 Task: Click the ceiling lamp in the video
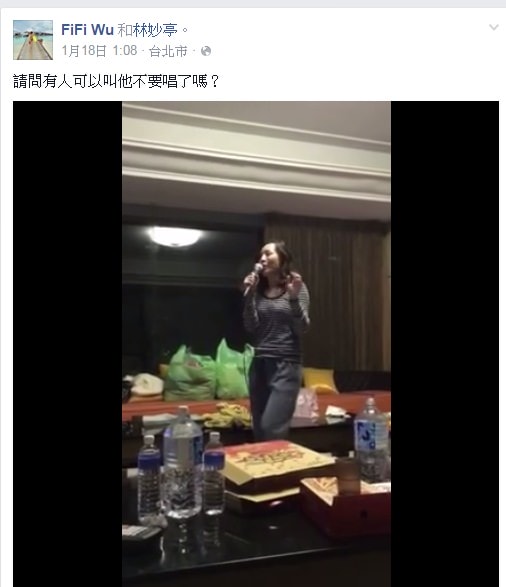[175, 236]
